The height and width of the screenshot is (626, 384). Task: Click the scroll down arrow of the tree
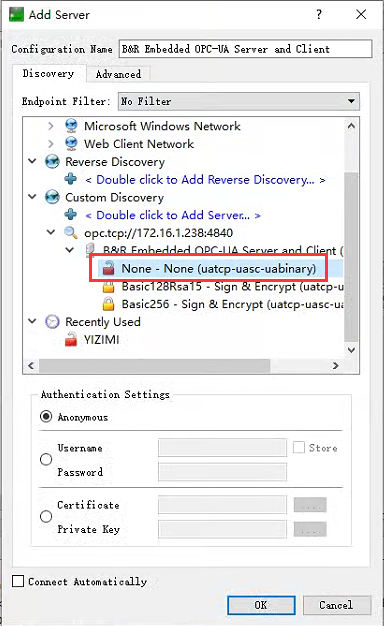(351, 350)
